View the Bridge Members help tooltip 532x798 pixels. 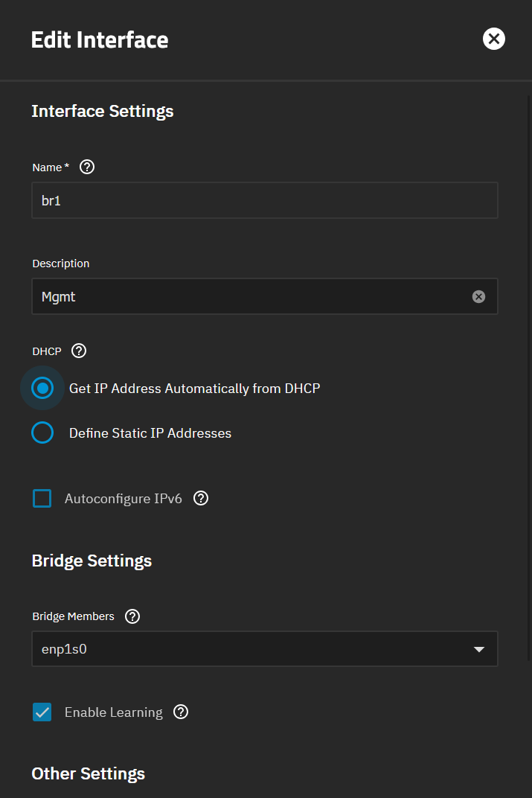[x=132, y=616]
